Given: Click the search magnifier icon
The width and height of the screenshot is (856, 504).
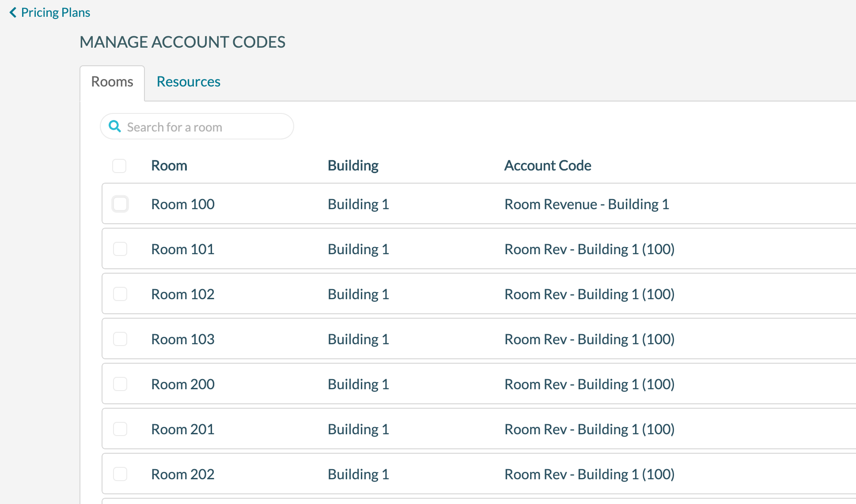Looking at the screenshot, I should click(x=115, y=127).
